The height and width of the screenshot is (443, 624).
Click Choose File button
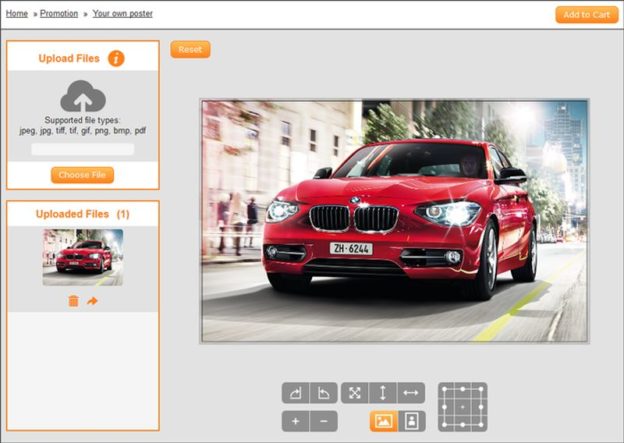82,175
